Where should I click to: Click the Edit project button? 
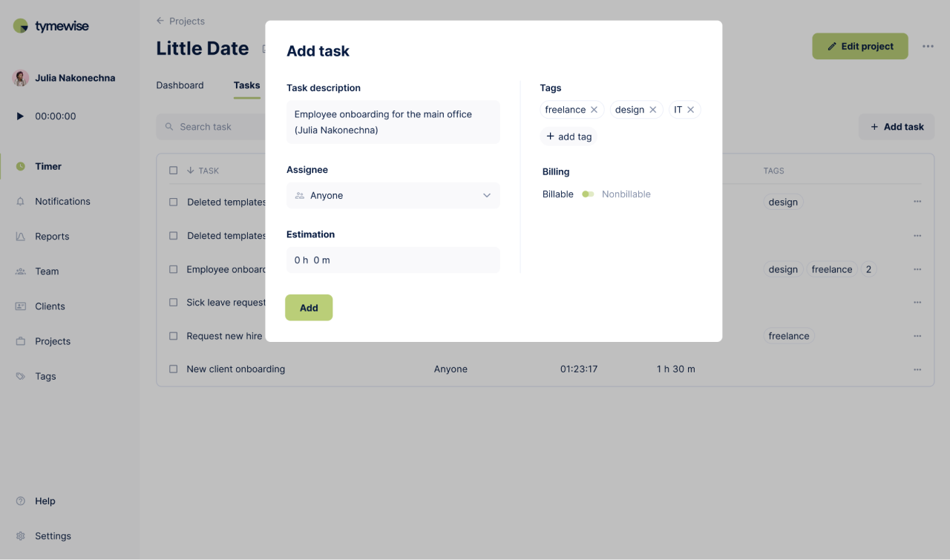(860, 46)
